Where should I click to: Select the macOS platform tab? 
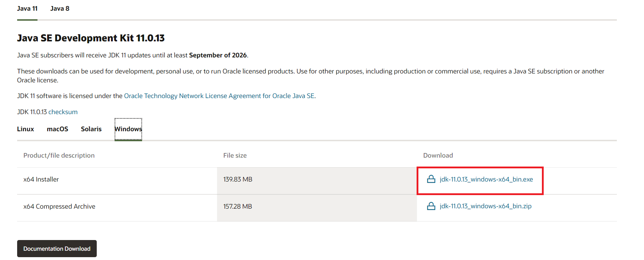click(x=57, y=129)
